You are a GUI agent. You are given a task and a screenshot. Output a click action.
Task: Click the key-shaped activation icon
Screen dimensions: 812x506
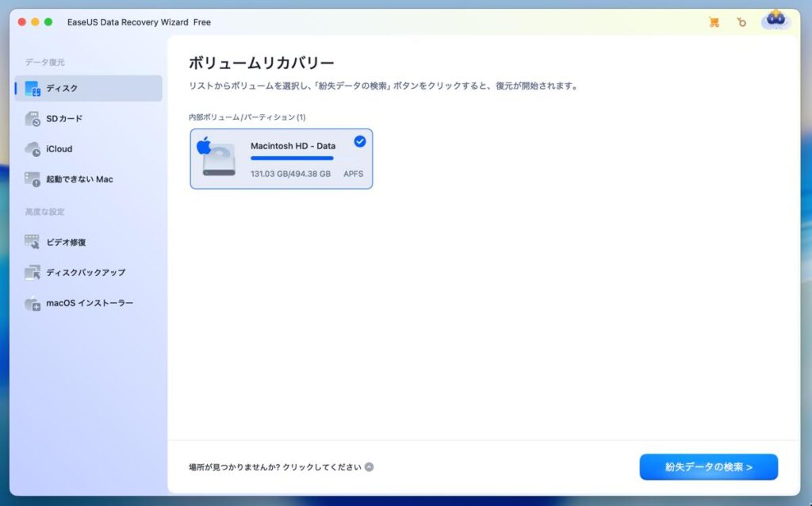(x=741, y=22)
